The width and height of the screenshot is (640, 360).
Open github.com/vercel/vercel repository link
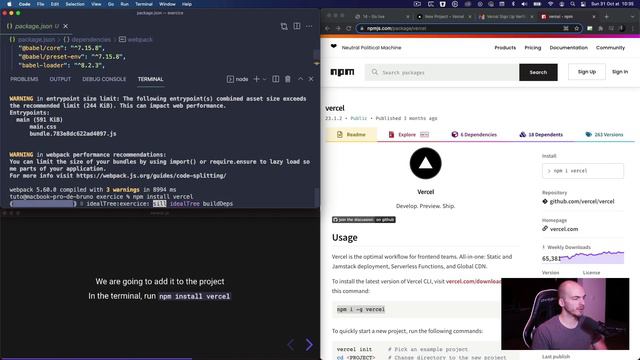click(x=582, y=201)
